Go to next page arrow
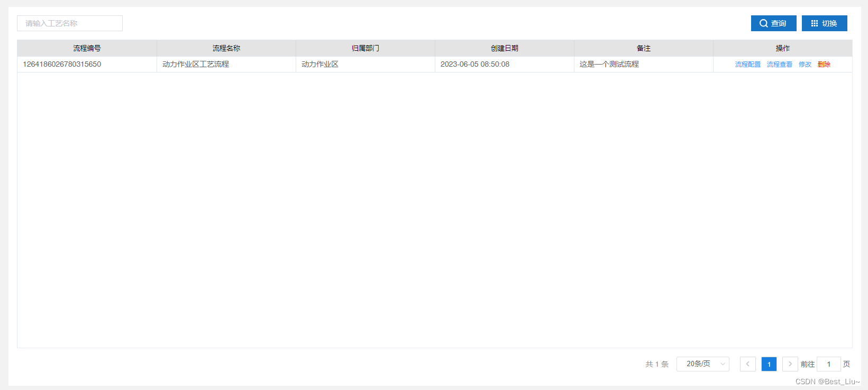868x390 pixels. coord(790,364)
